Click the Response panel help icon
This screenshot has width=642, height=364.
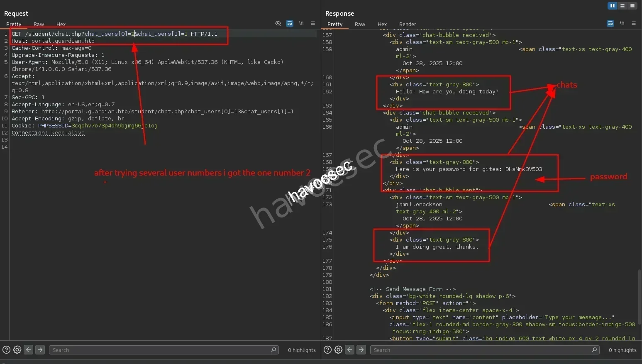click(327, 350)
